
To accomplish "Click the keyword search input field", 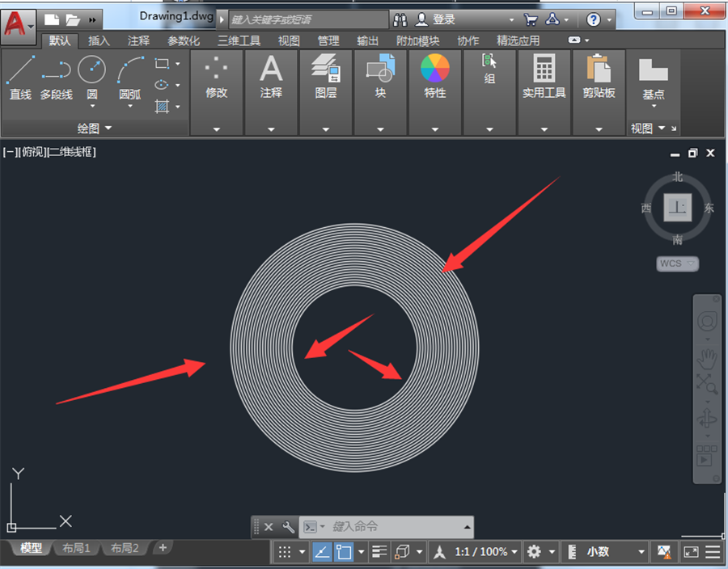I will tap(308, 19).
